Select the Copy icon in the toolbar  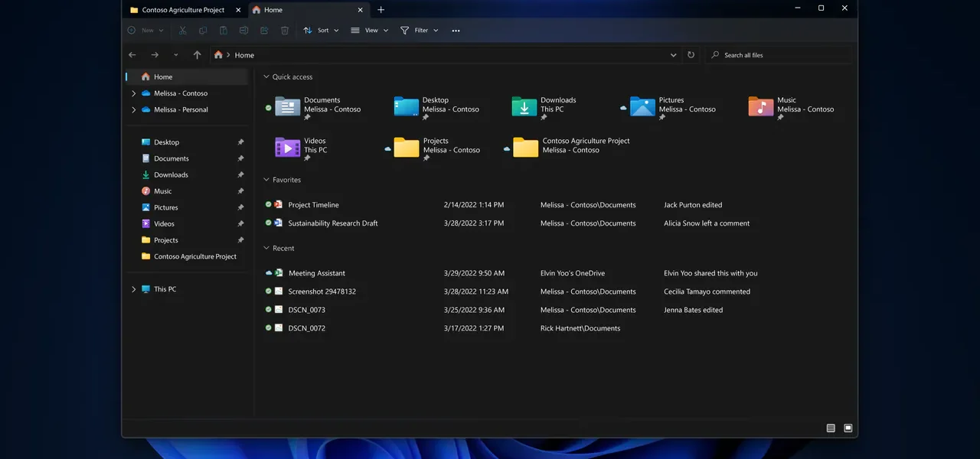click(203, 30)
